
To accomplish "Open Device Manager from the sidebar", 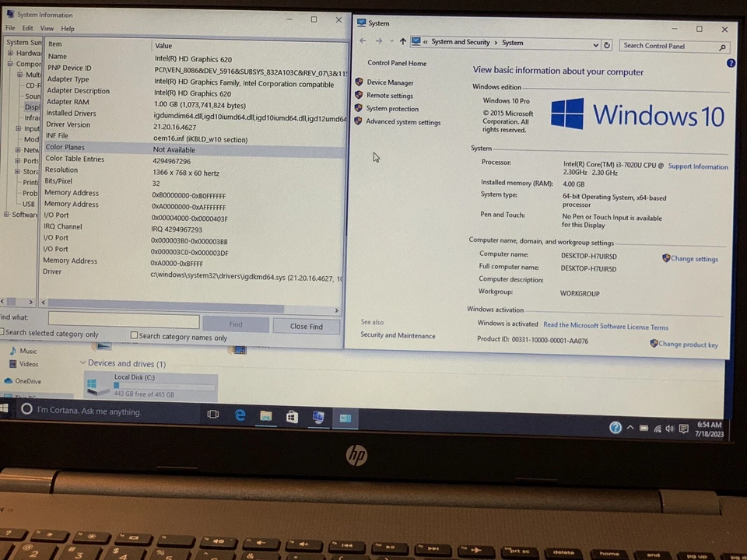I will pos(390,82).
